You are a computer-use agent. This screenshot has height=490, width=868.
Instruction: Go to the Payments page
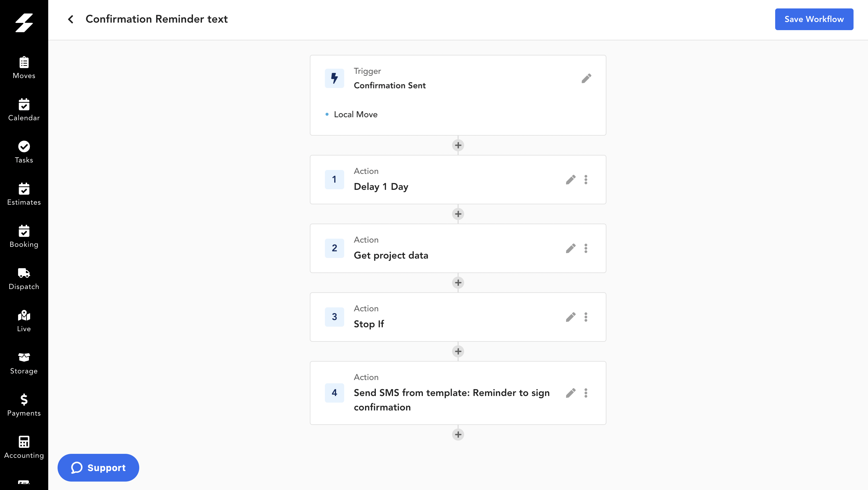pyautogui.click(x=24, y=405)
